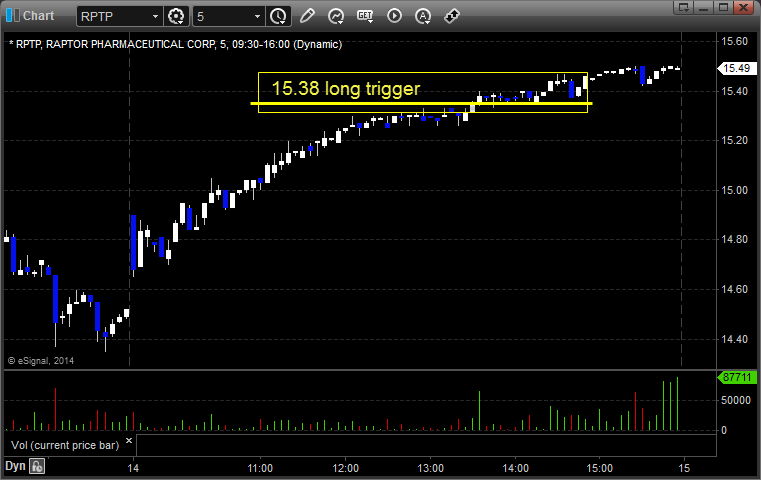The image size is (761, 480).
Task: Click the 15.60 price axis label
Action: tap(734, 41)
